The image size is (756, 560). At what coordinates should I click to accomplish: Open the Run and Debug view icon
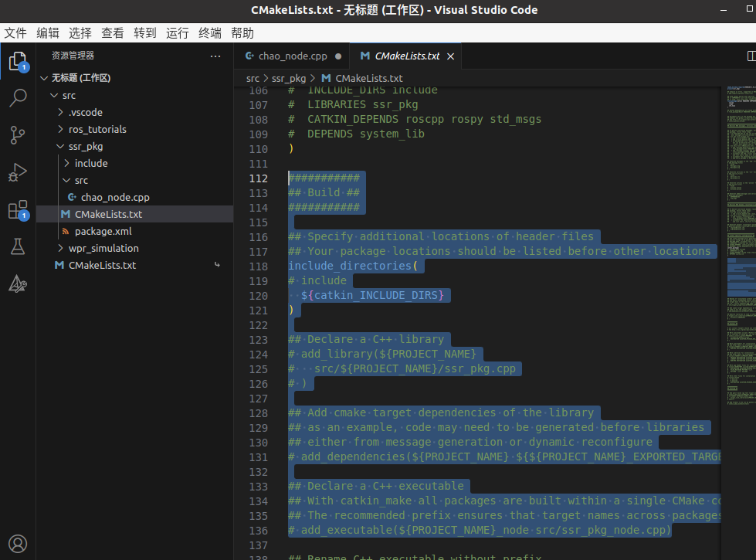[18, 172]
